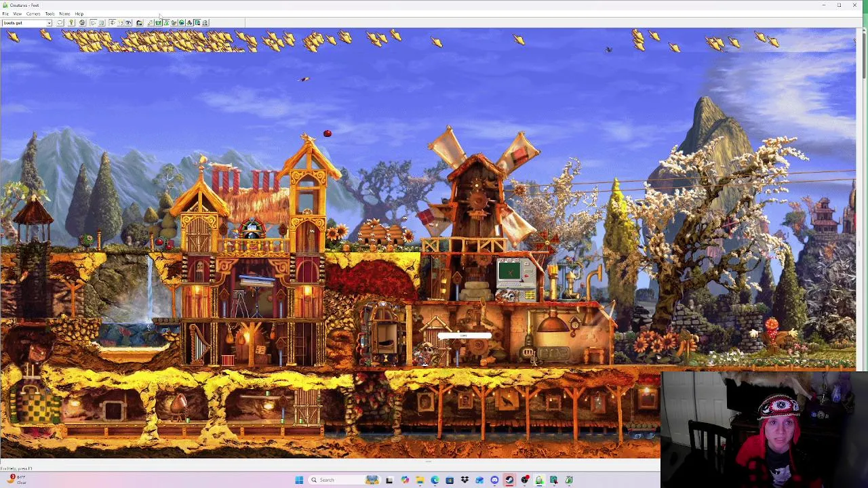Open the Tools menu
Viewport: 868px width, 488px height.
coord(50,14)
